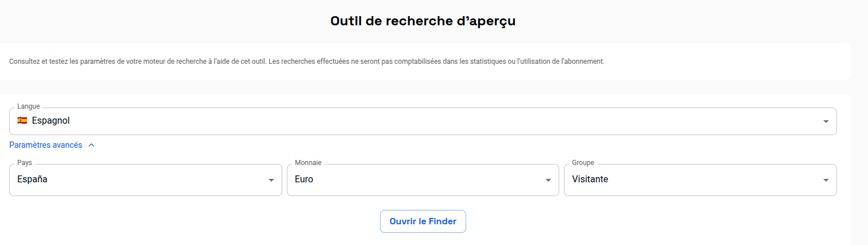Click the Ouvrir le Finder button

click(x=423, y=221)
